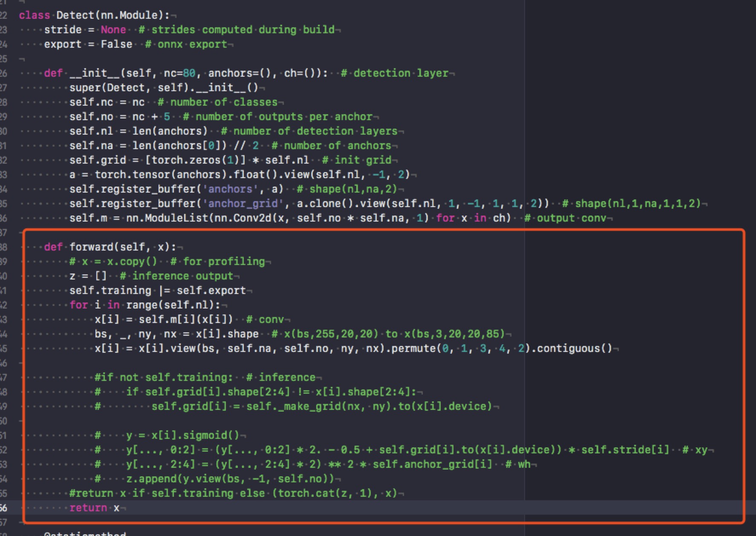Click register_buffer('anchors', a) line
Viewport: 756px width, 536px height.
click(234, 189)
